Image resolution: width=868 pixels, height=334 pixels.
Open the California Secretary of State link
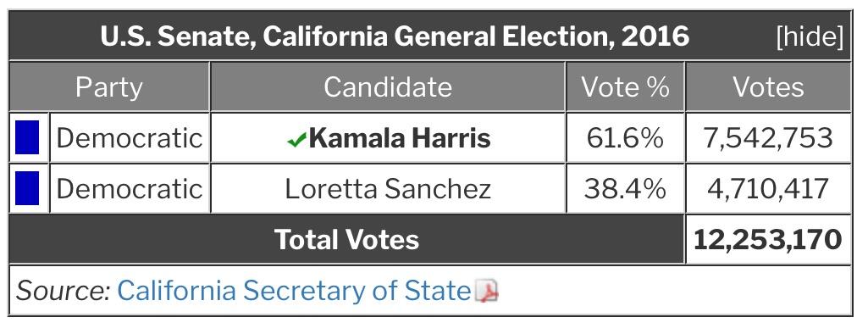pos(294,290)
